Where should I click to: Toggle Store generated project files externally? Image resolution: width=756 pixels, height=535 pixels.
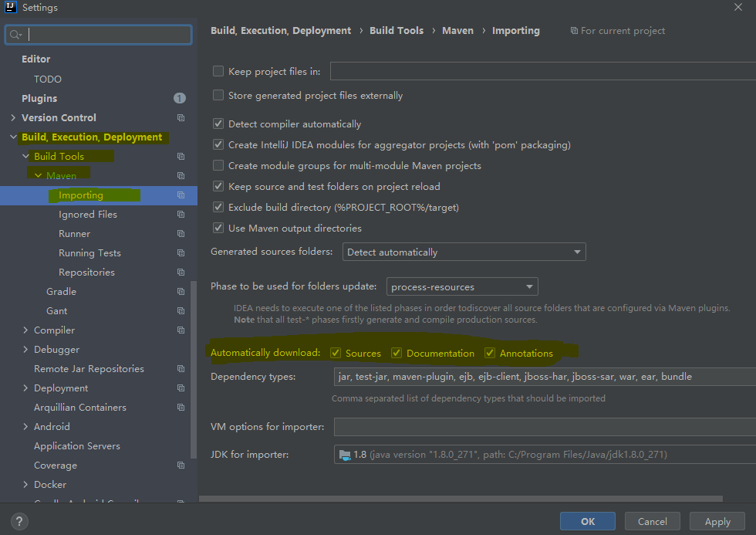[218, 96]
